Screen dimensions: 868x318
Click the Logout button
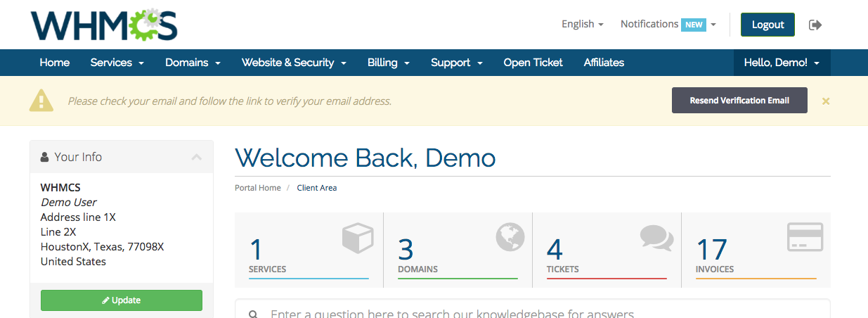(x=767, y=25)
